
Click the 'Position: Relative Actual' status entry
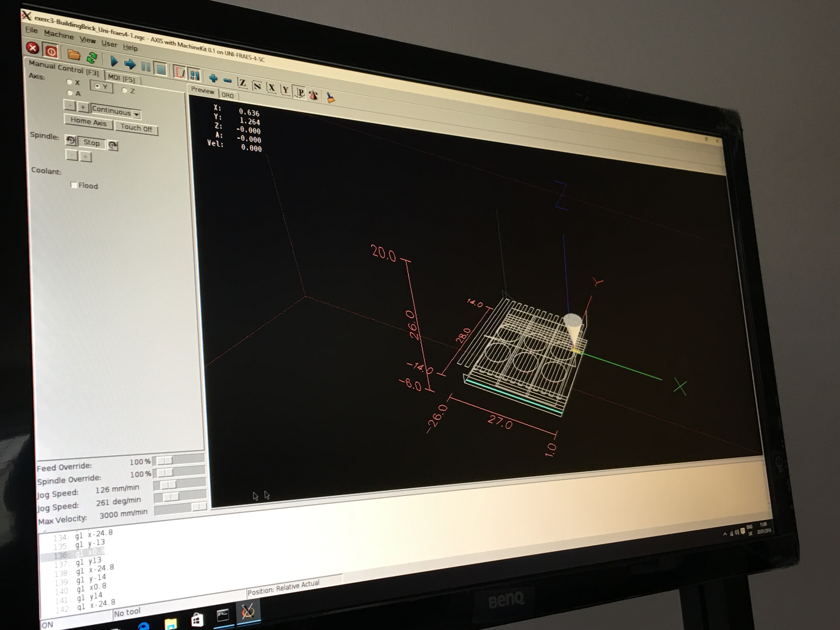pyautogui.click(x=283, y=587)
